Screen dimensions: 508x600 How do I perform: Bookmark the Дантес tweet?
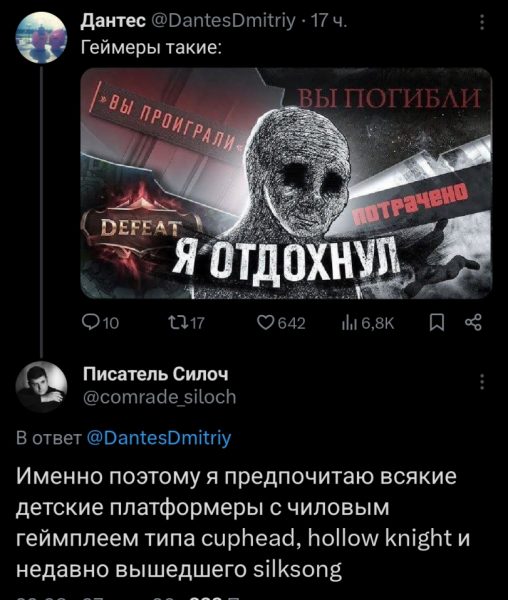437,323
